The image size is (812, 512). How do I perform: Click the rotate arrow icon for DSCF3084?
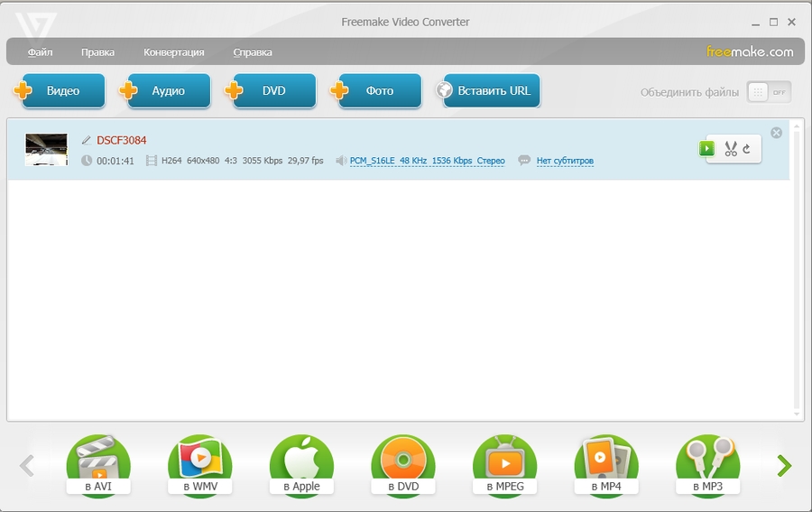[x=747, y=149]
